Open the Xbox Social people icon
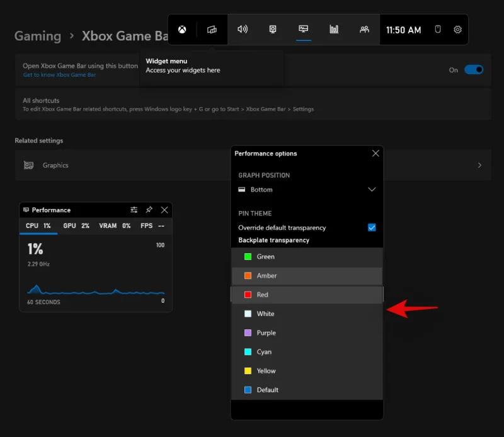This screenshot has width=504, height=437. click(x=364, y=29)
